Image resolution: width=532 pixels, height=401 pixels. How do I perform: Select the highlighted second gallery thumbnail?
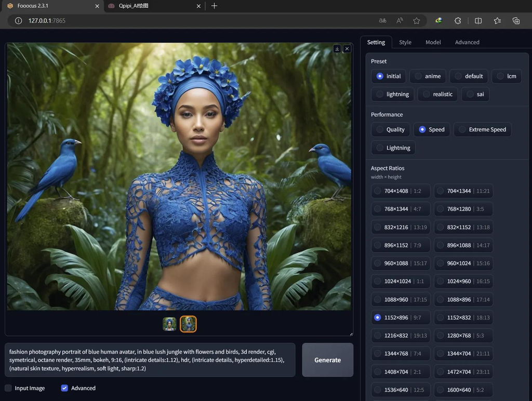[188, 324]
